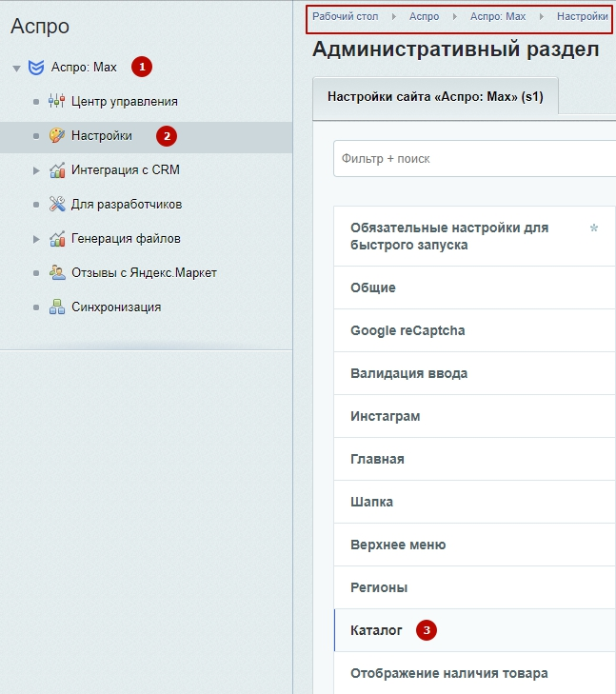Click the Аспро: Max shield logo icon
616x694 pixels.
(x=36, y=68)
